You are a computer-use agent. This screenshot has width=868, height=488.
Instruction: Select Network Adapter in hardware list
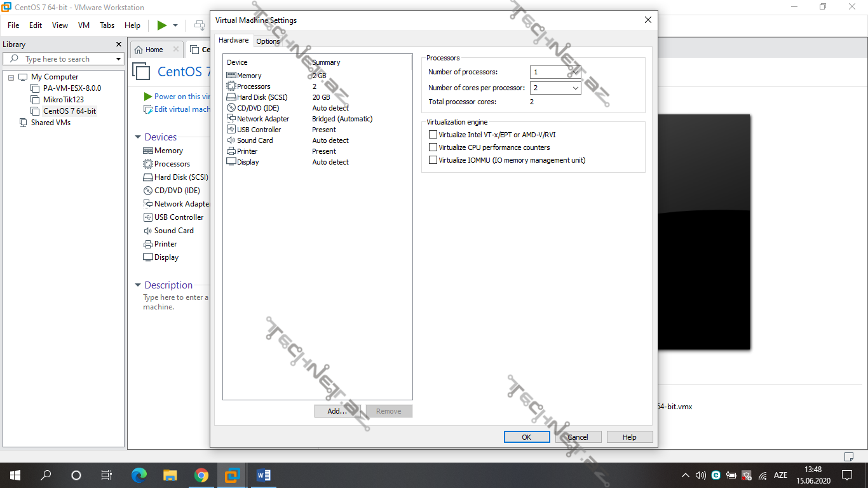click(262, 119)
